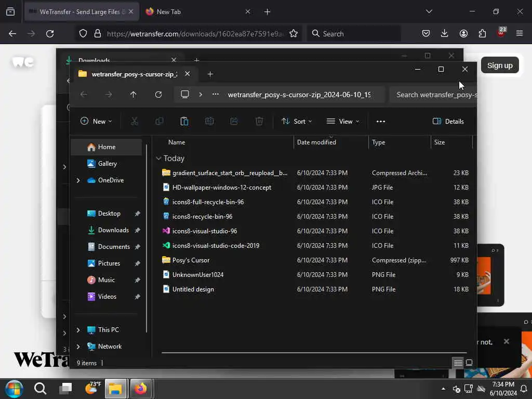
Task: Click the This PC monitor icon in address bar
Action: (x=185, y=95)
